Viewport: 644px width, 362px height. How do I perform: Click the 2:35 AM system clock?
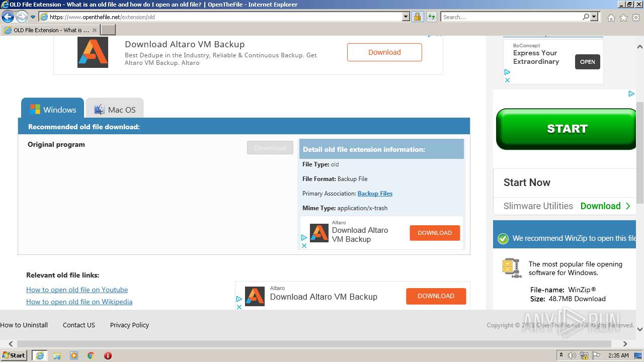(618, 355)
